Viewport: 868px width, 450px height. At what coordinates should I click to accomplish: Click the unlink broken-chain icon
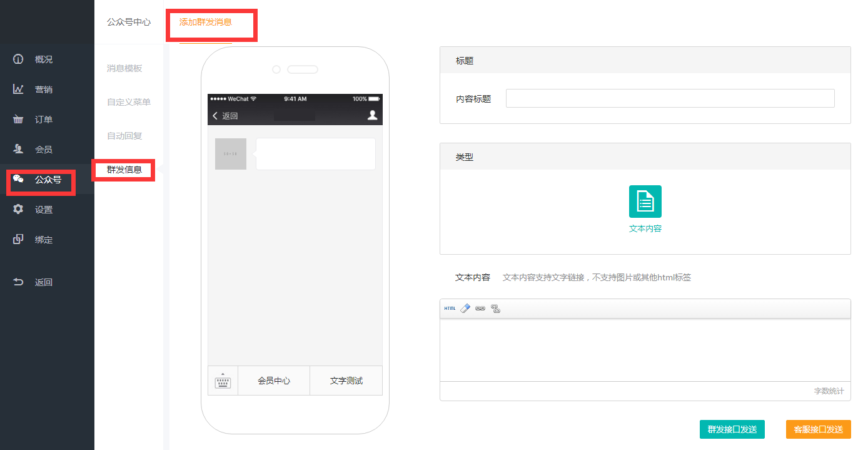496,309
